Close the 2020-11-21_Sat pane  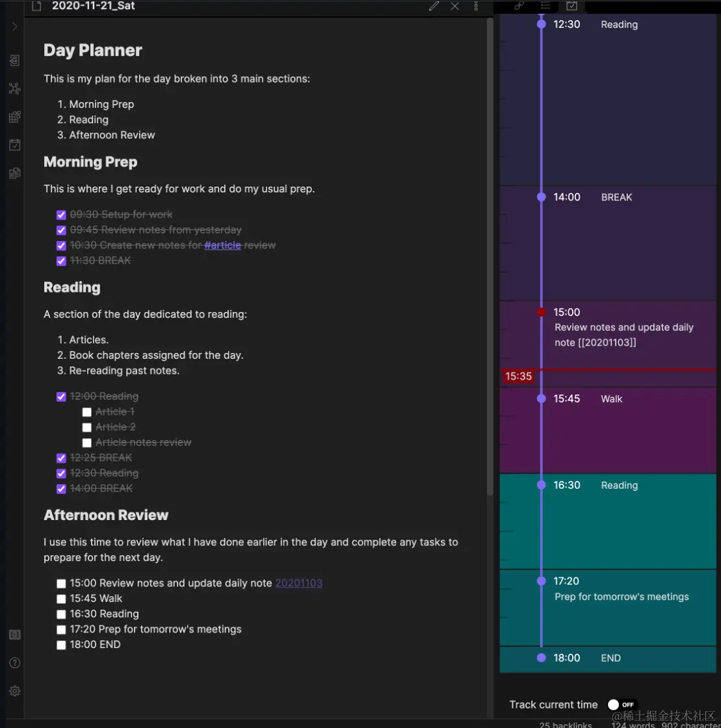[454, 6]
